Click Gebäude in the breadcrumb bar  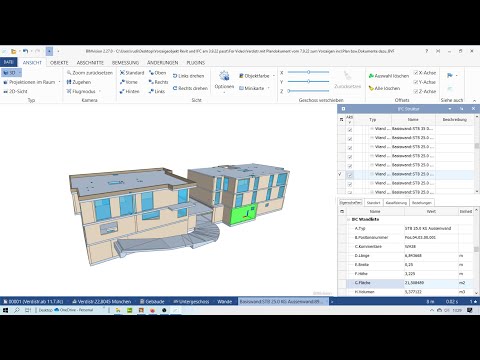click(x=152, y=302)
